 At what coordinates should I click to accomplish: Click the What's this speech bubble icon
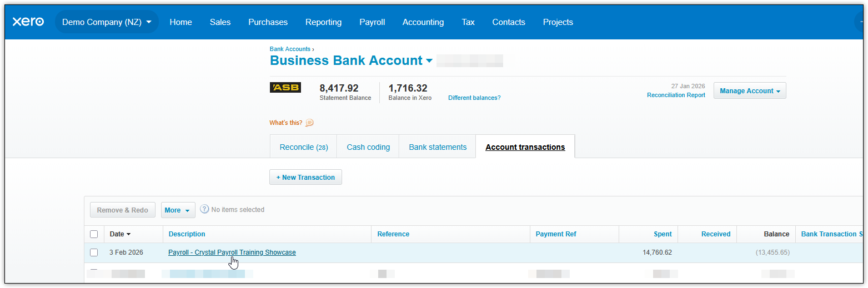pyautogui.click(x=310, y=123)
